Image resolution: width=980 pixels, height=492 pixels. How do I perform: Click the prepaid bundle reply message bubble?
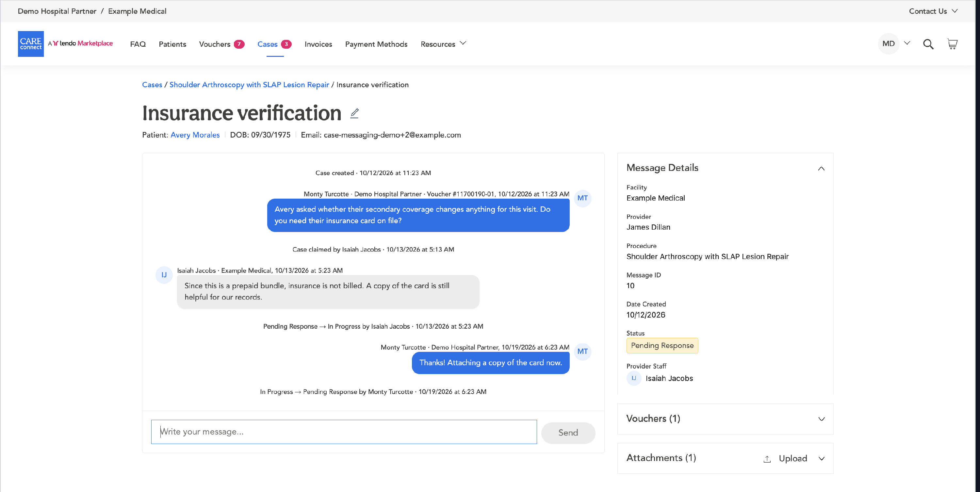(x=328, y=291)
